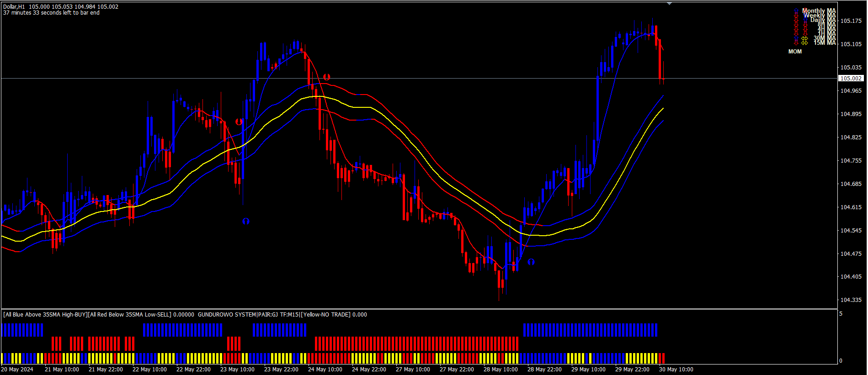Select the 15M MA label
This screenshot has height=375, width=868.
point(825,42)
